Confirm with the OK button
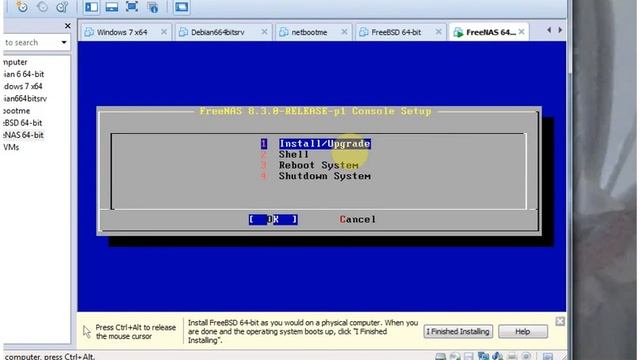 coord(273,220)
